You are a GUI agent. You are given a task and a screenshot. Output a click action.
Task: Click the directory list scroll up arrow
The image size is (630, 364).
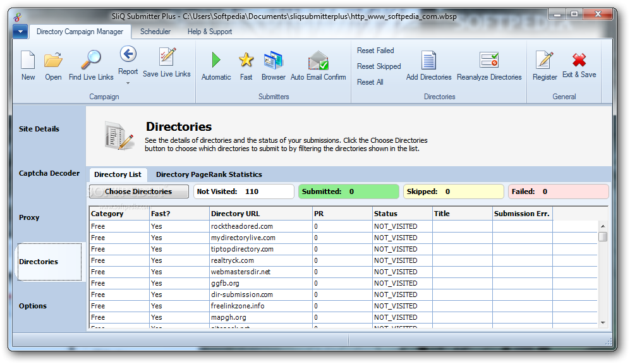[x=603, y=226]
